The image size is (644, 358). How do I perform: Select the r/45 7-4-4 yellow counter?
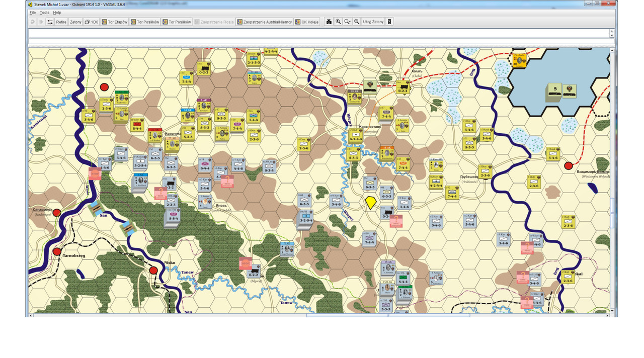click(x=187, y=77)
